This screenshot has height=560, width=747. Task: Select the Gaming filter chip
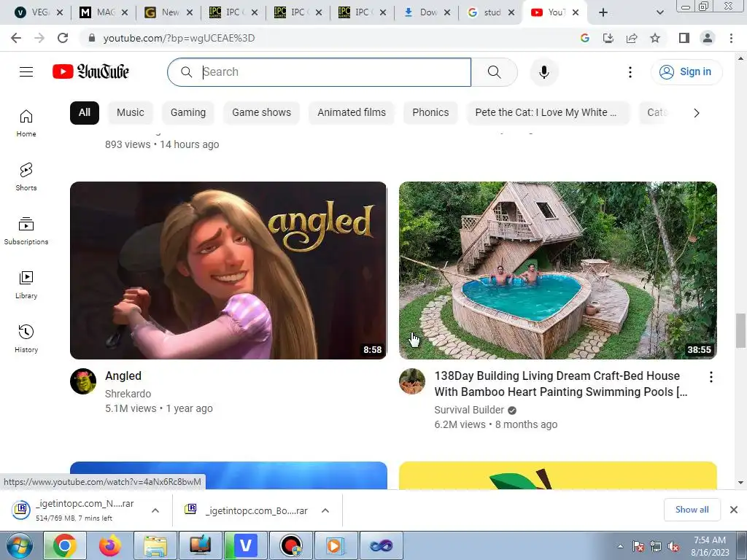point(188,112)
